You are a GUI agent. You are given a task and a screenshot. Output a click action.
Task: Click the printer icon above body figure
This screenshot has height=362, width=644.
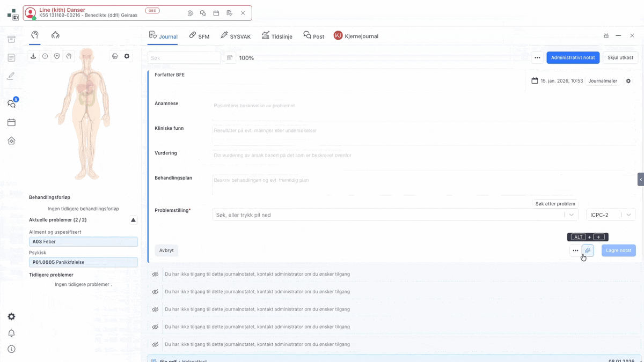115,56
